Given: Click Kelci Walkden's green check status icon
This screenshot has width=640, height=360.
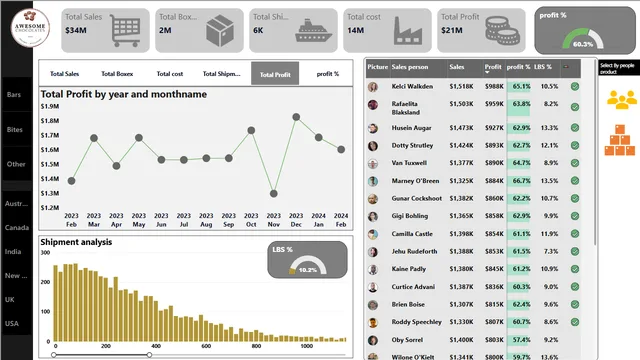Looking at the screenshot, I should (575, 87).
